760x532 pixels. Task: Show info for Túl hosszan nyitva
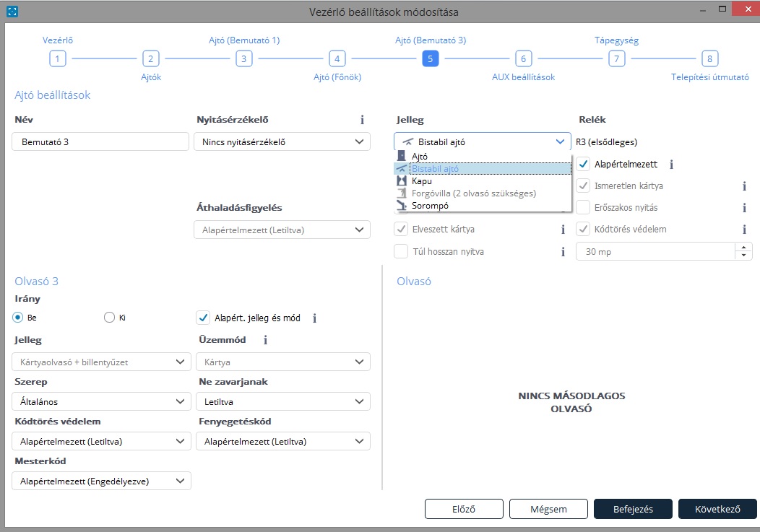point(563,252)
